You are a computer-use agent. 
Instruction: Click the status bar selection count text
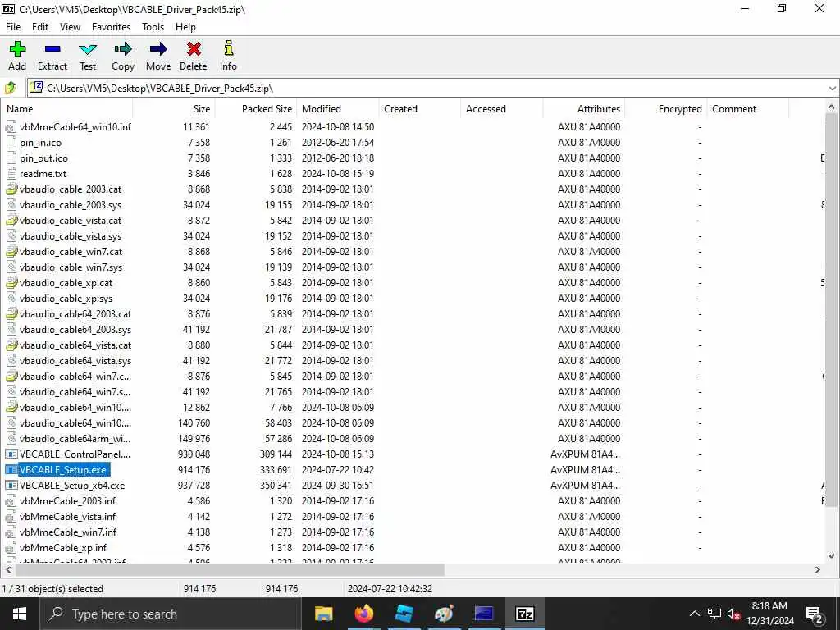[x=52, y=588]
